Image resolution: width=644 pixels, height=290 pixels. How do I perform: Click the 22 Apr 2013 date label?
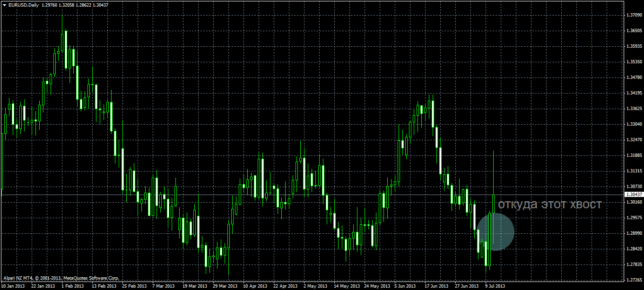pyautogui.click(x=286, y=286)
